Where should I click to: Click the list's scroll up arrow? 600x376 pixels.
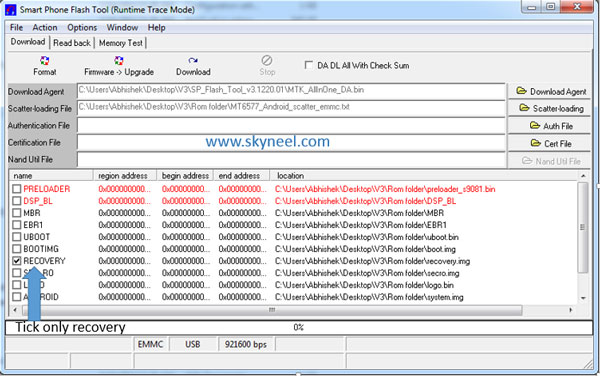click(x=583, y=176)
